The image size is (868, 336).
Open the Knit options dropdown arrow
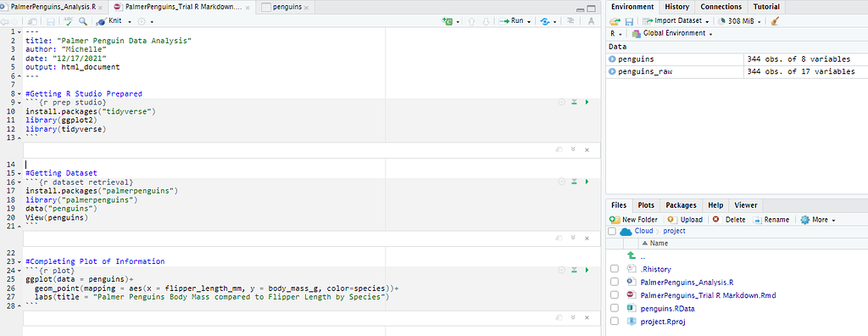click(130, 21)
